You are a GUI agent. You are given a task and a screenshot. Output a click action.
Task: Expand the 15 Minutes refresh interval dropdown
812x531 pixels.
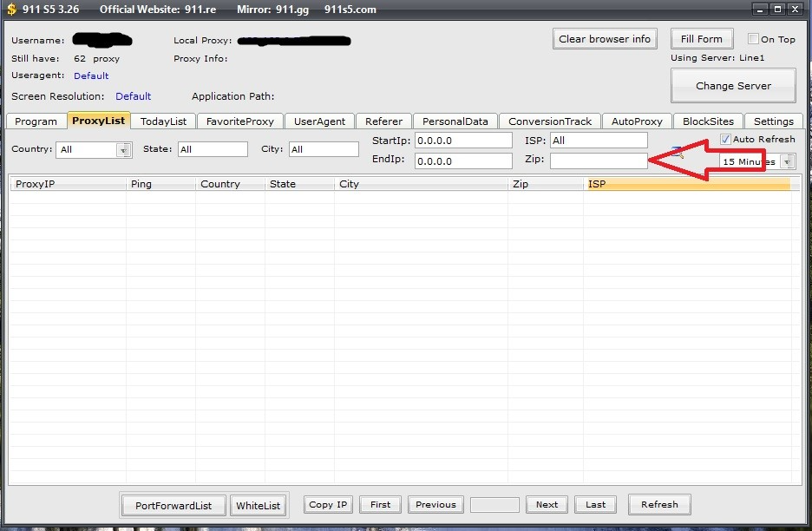(x=787, y=161)
